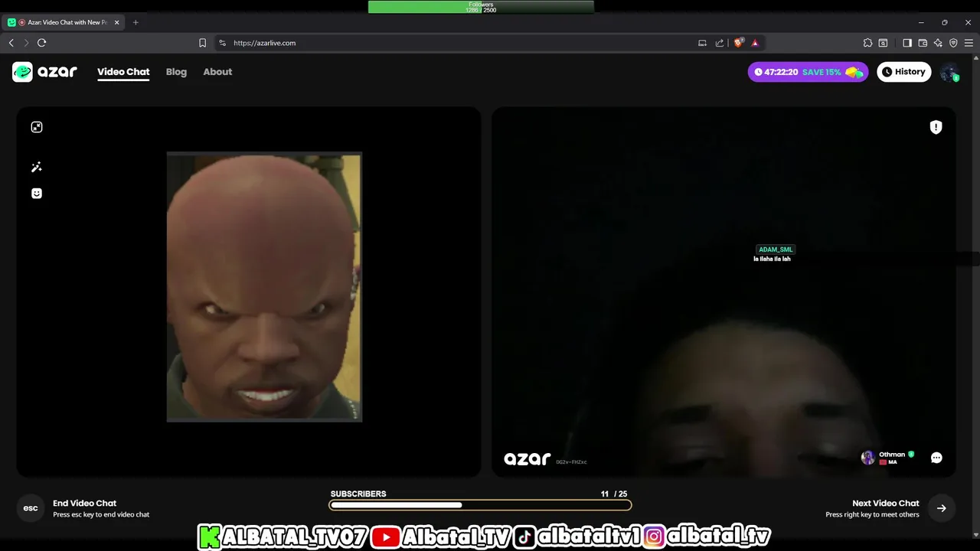View Othman's profile avatar
980x551 pixels.
867,458
